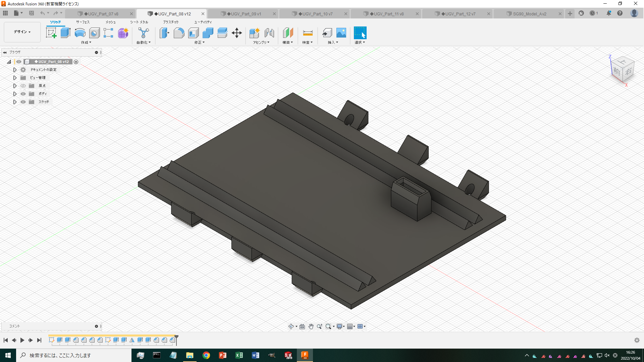644x362 pixels.
Task: Switch to the Sheet Metal (シートメタル) tab
Action: (x=139, y=22)
